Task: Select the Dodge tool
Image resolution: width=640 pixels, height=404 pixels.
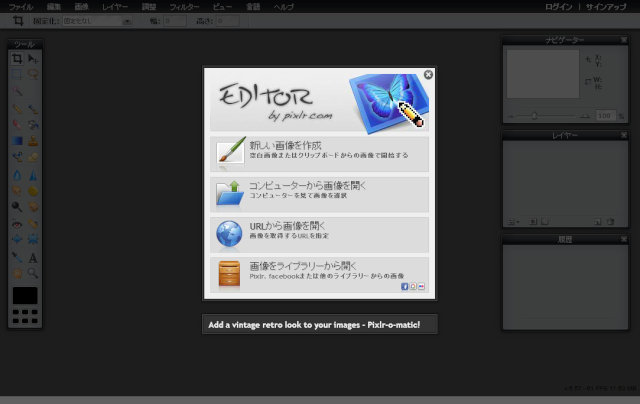Action: tap(17, 206)
